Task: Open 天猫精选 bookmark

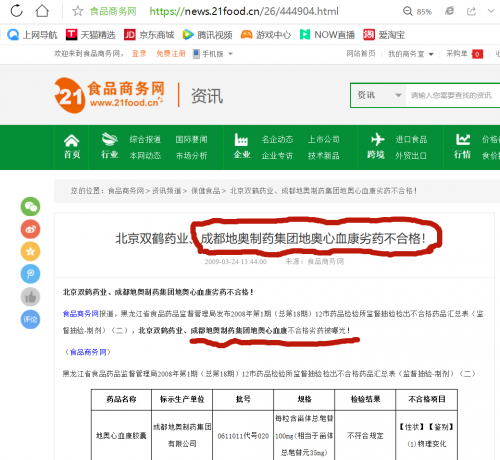Action: click(90, 35)
